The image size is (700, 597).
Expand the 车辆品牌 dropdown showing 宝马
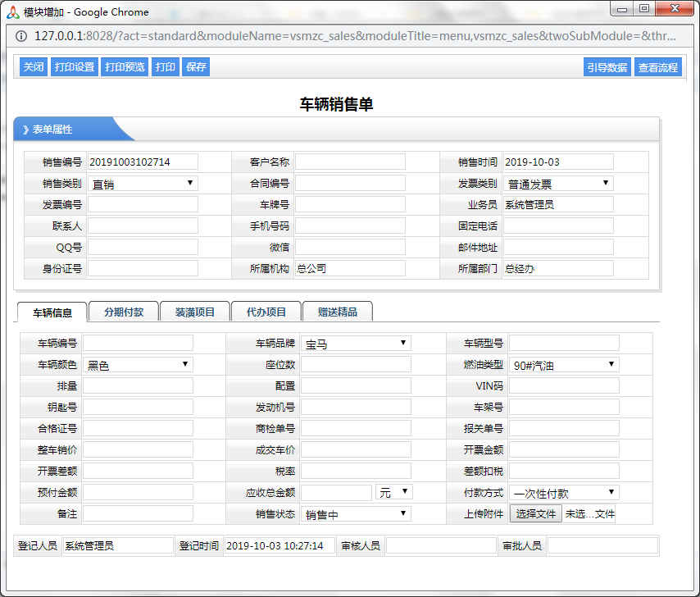(x=356, y=343)
